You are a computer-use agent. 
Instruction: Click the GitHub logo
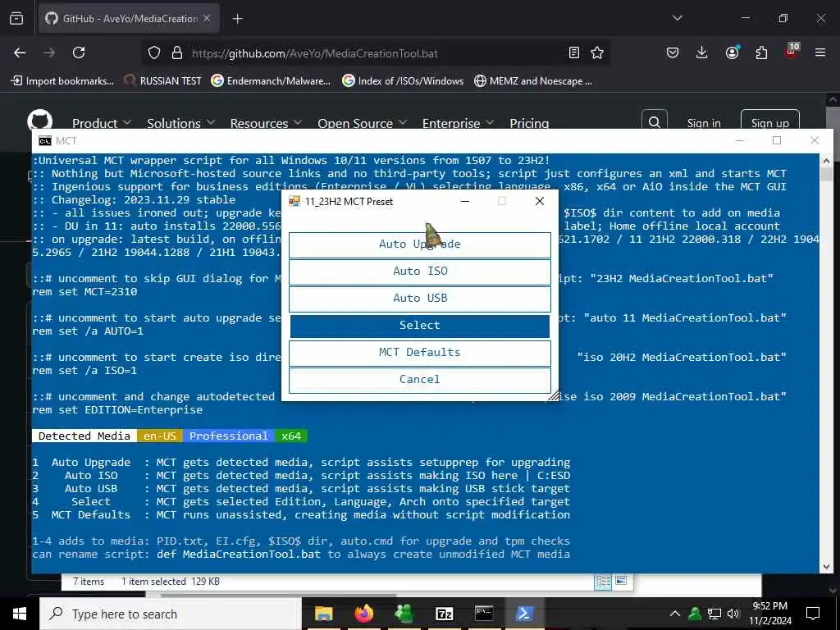coord(40,121)
